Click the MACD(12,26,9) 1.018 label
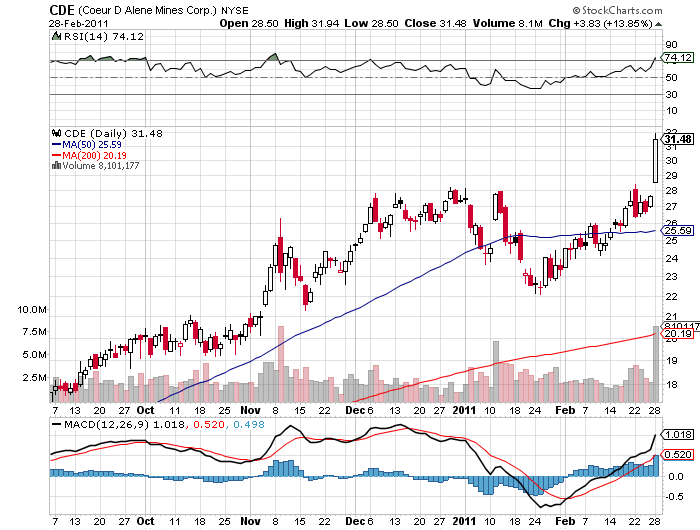Image resolution: width=700 pixels, height=530 pixels. [x=124, y=424]
